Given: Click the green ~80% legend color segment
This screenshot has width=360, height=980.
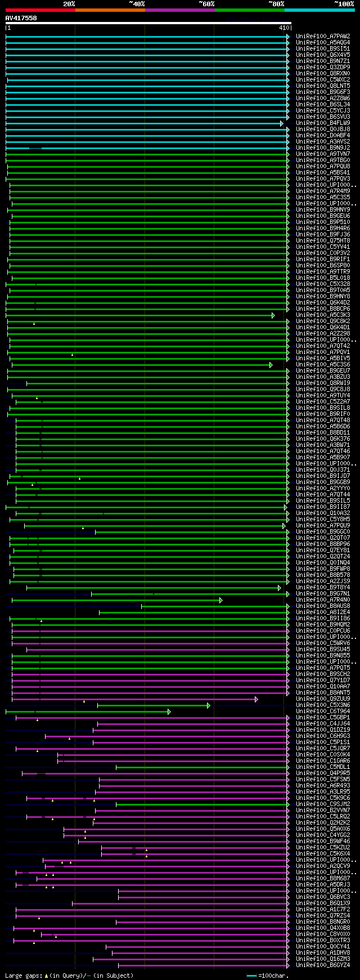Looking at the screenshot, I should coord(250,10).
